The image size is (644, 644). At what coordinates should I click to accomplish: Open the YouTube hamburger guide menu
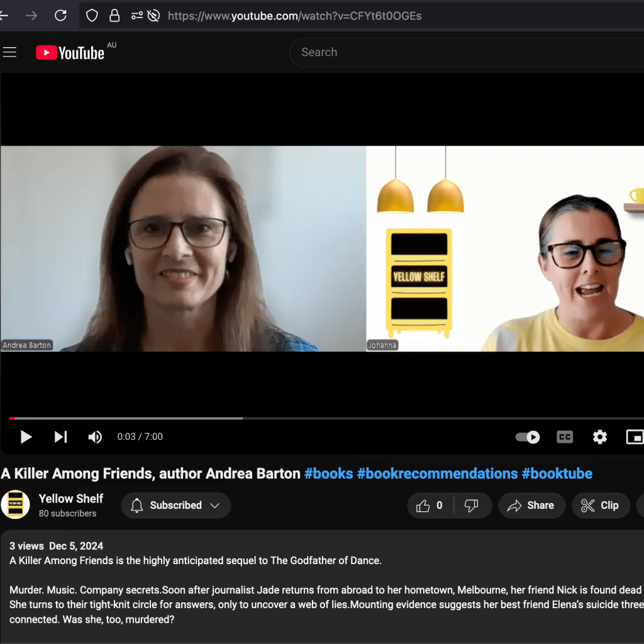(9, 52)
